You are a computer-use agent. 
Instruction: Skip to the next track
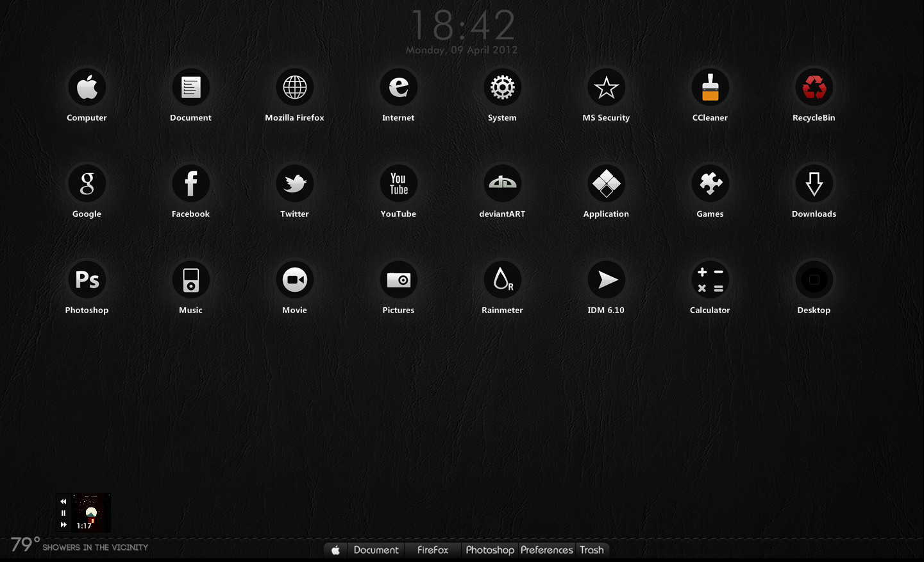click(62, 524)
